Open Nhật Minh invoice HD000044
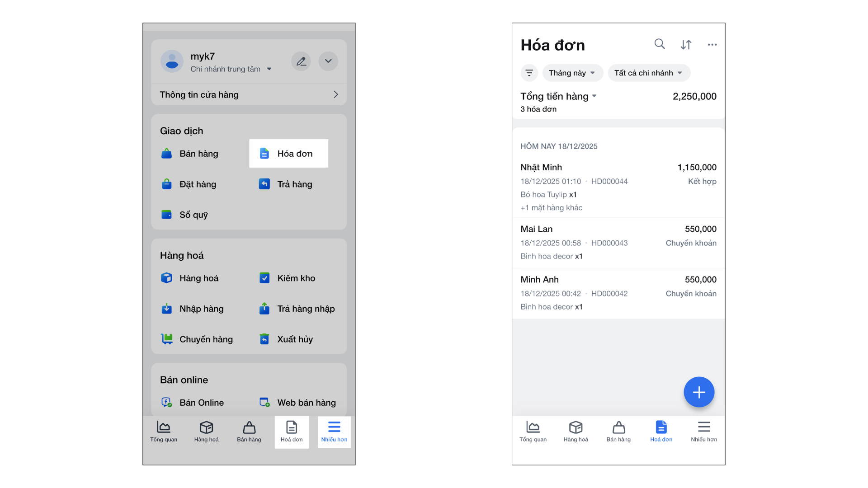This screenshot has width=868, height=488. tap(618, 187)
